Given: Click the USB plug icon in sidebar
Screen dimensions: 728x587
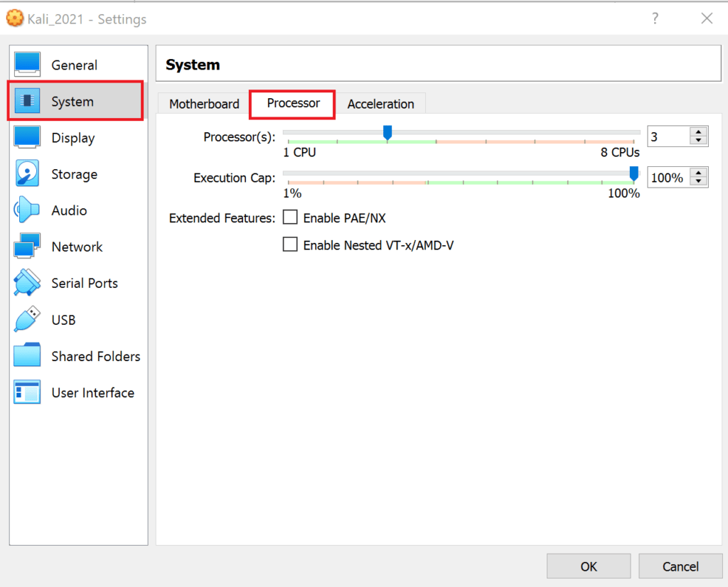Looking at the screenshot, I should [x=27, y=319].
